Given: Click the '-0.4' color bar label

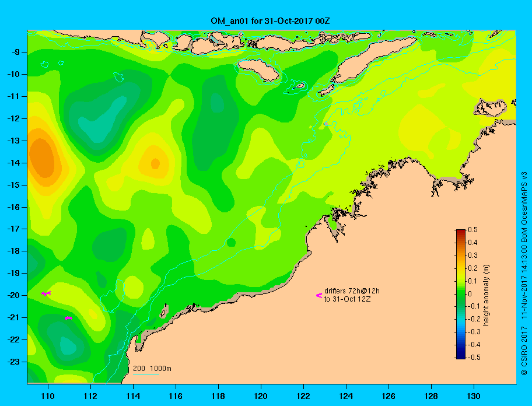Looking at the screenshot, I should pyautogui.click(x=474, y=345).
